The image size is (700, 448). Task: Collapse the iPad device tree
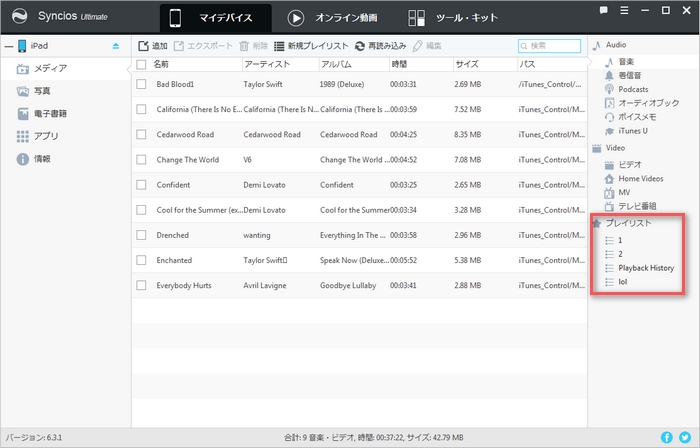point(8,46)
